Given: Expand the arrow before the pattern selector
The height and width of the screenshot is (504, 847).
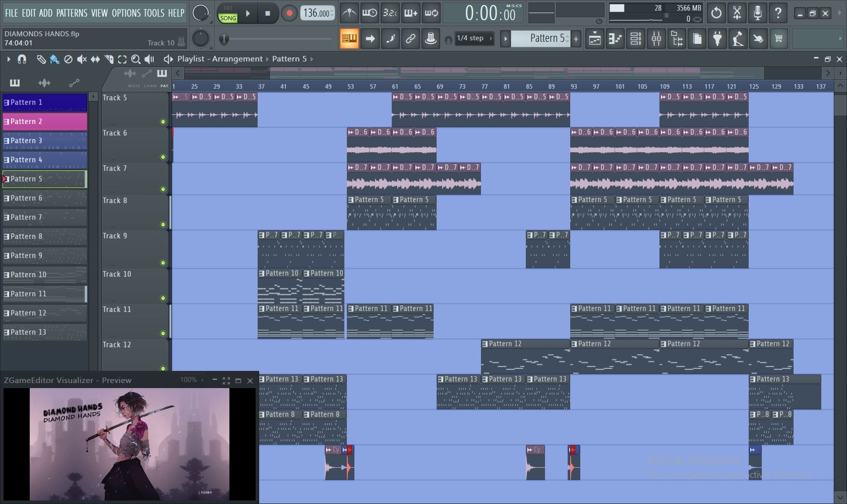Looking at the screenshot, I should [505, 38].
